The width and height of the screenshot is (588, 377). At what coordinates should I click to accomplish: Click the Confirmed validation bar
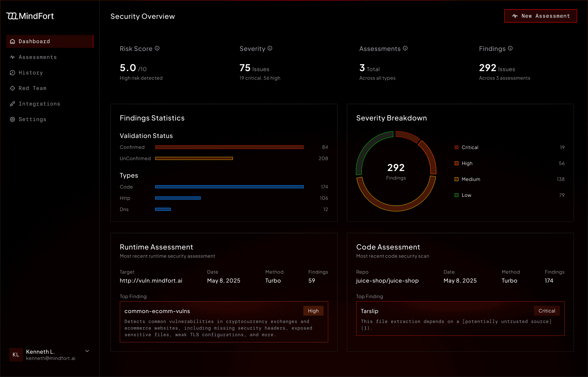(x=229, y=147)
